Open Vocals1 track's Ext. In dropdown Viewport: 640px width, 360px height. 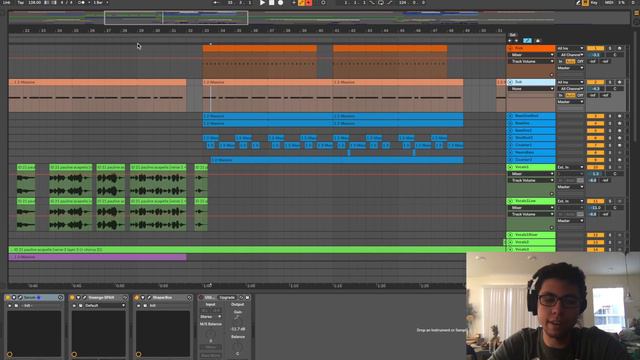(x=571, y=167)
